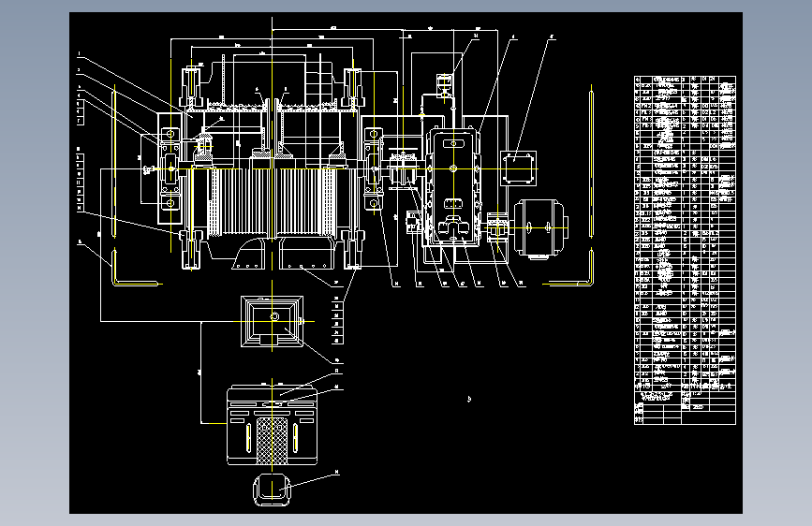Click the left L-shaped rail bracket
Image resolution: width=812 pixels, height=526 pixels.
[136, 267]
